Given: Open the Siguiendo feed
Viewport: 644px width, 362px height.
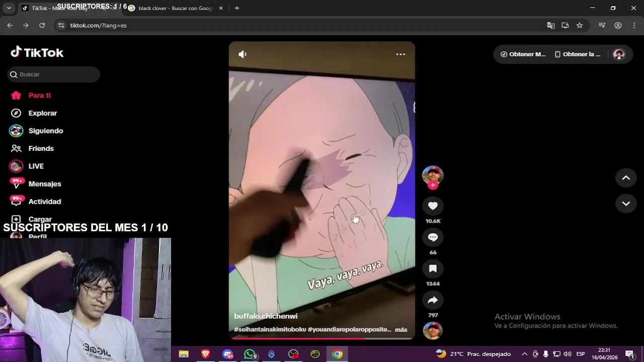Looking at the screenshot, I should click(45, 131).
